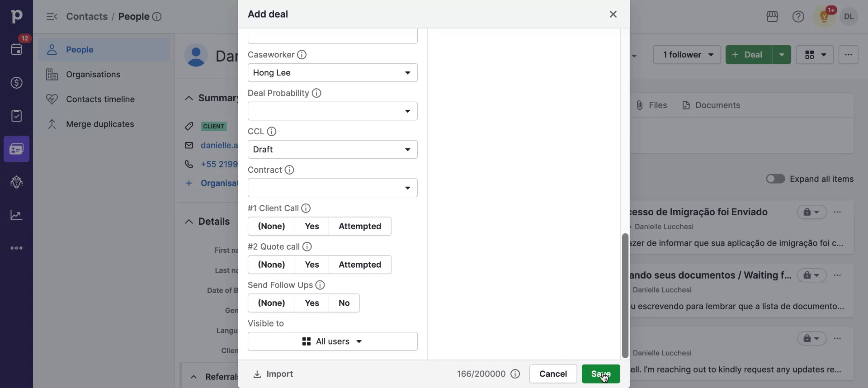Close the Add deal dialog
Image resolution: width=868 pixels, height=388 pixels.
click(613, 14)
